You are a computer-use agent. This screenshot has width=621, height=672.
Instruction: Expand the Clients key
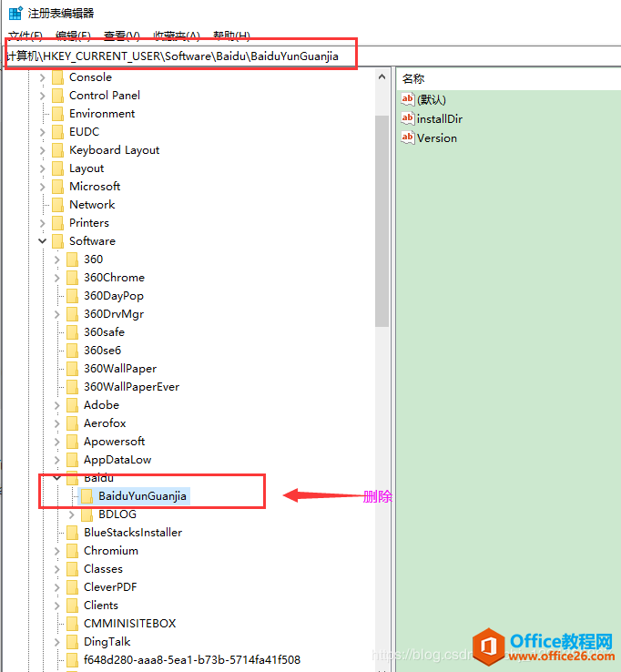click(x=57, y=606)
